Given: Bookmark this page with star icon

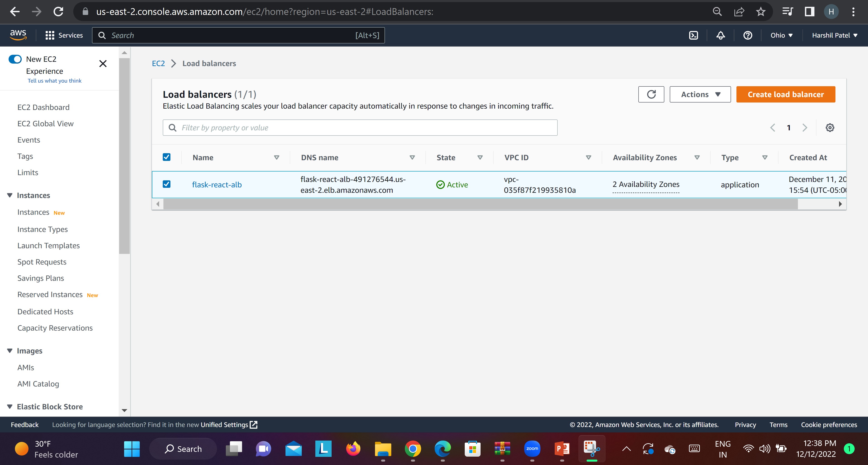Looking at the screenshot, I should [x=760, y=12].
